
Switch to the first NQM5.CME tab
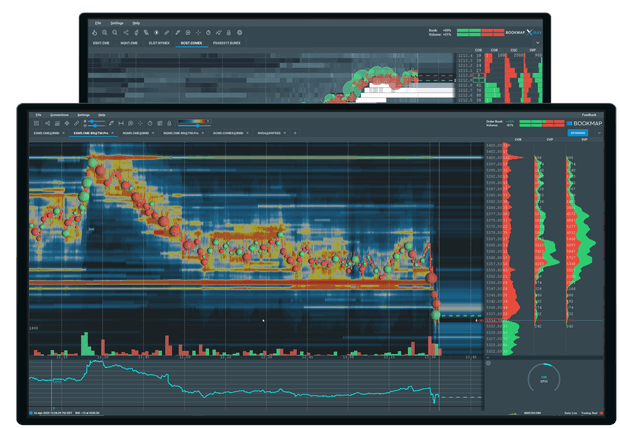[136, 133]
